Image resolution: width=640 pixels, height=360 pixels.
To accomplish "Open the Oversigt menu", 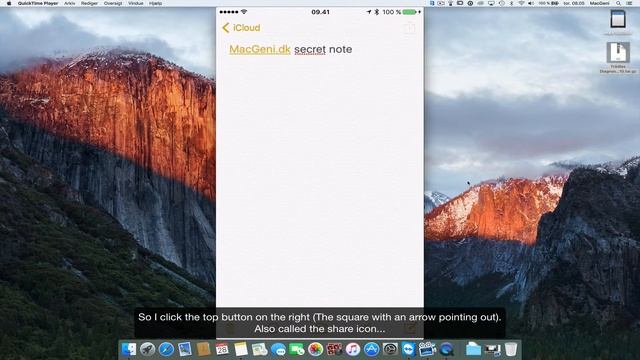I will tap(113, 3).
